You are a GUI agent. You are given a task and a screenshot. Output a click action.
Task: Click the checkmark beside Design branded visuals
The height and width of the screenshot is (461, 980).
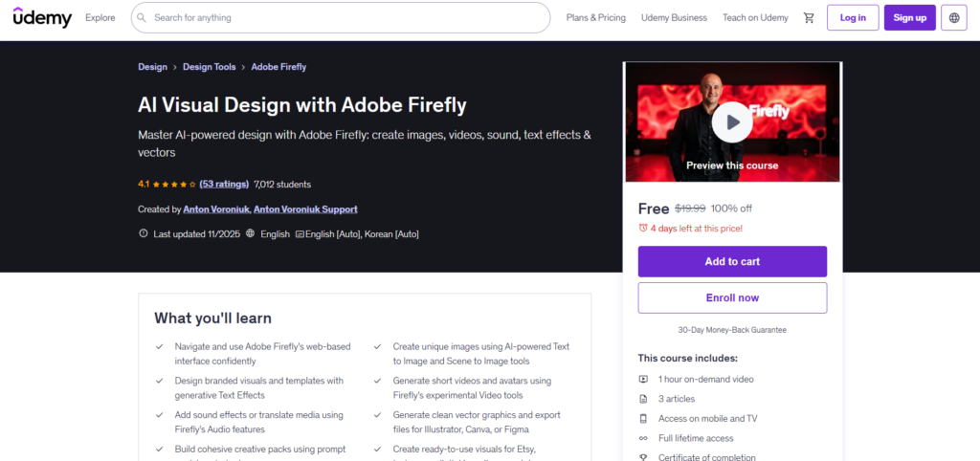coord(160,381)
